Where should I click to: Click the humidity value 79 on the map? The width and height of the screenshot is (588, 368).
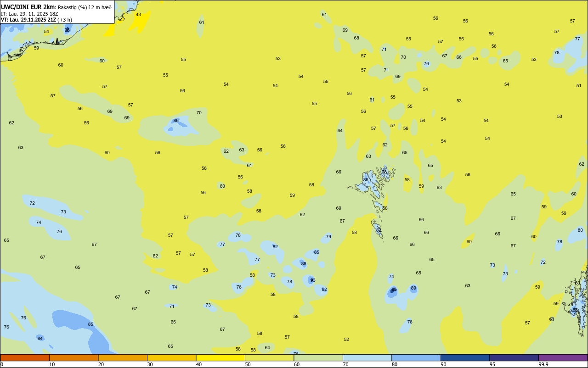tap(328, 237)
